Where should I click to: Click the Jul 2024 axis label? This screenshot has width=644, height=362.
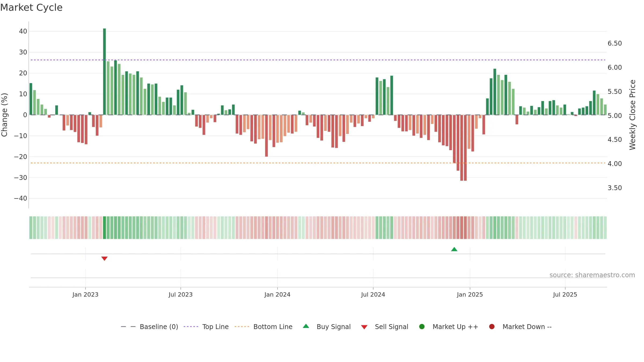[373, 295]
